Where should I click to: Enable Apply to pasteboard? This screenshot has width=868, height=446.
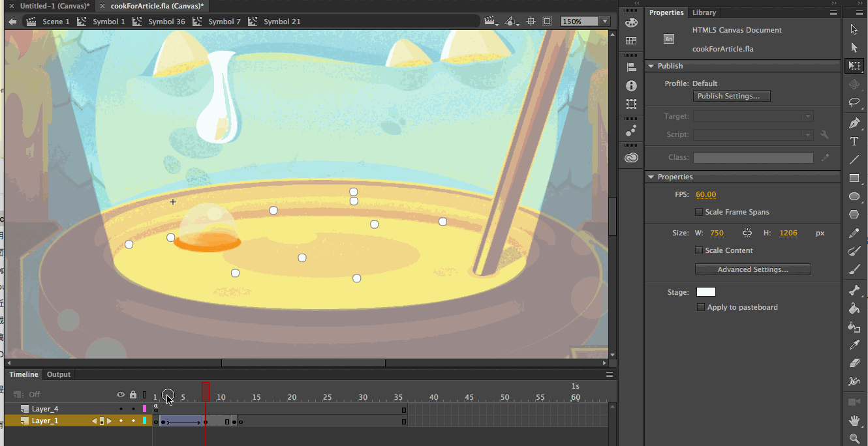tap(700, 306)
